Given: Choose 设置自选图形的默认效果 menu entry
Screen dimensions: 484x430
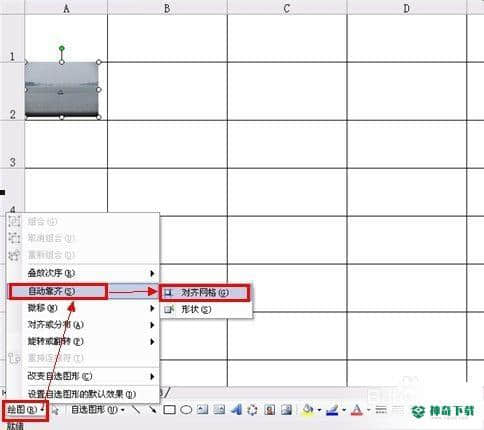Looking at the screenshot, I should (83, 394).
